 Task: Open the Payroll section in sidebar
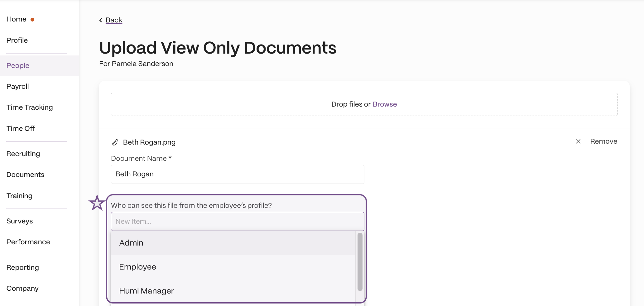tap(18, 86)
